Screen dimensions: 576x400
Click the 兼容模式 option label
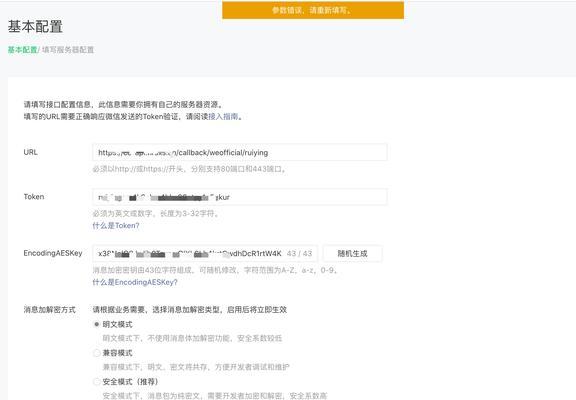click(118, 353)
